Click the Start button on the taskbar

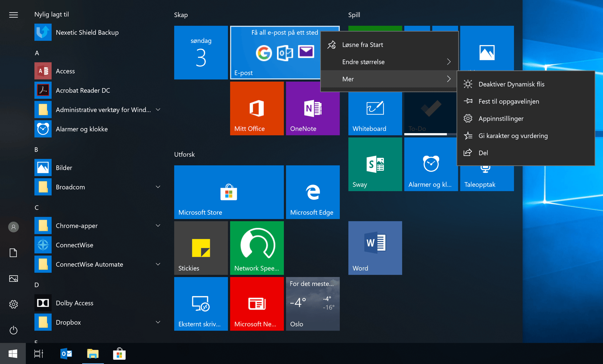(x=13, y=353)
